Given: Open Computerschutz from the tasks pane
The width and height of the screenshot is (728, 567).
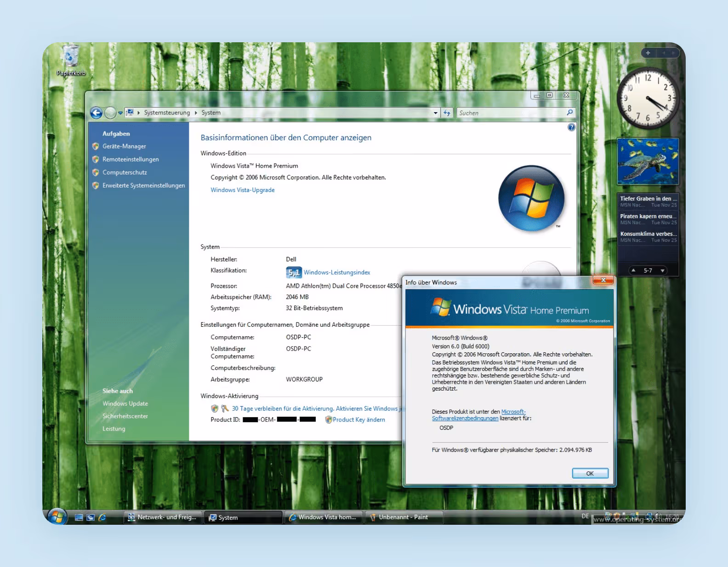Looking at the screenshot, I should pos(125,172).
